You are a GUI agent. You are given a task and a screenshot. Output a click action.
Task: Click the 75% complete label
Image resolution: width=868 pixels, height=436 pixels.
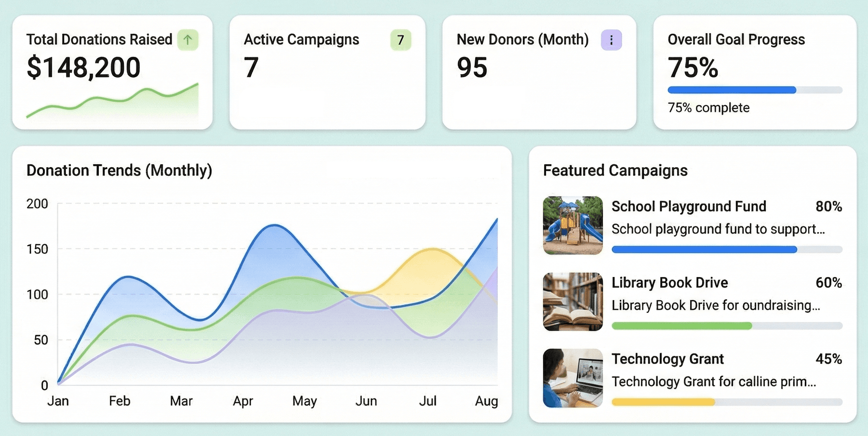coord(708,108)
